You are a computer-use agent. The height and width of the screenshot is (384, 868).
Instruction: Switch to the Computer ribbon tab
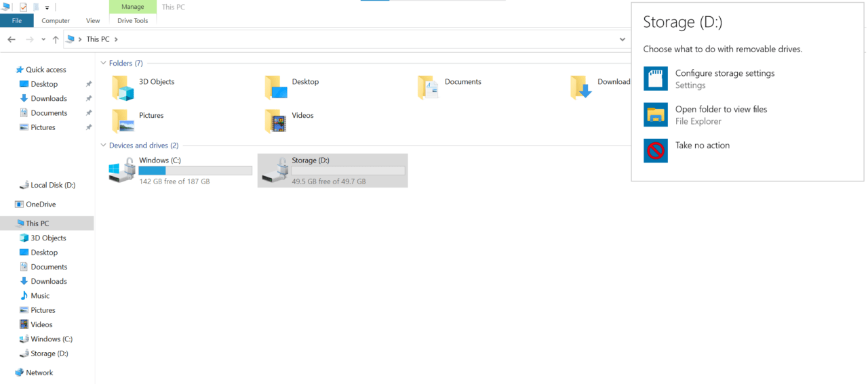click(x=56, y=21)
